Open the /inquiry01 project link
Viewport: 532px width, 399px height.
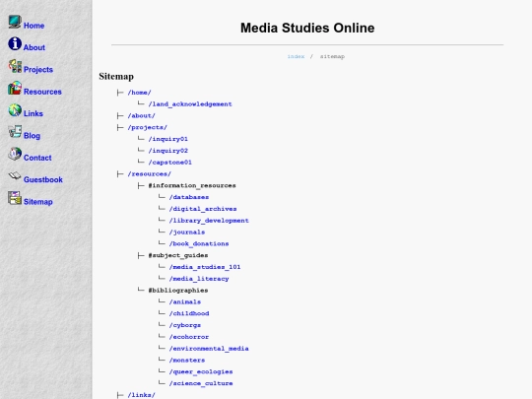click(167, 139)
